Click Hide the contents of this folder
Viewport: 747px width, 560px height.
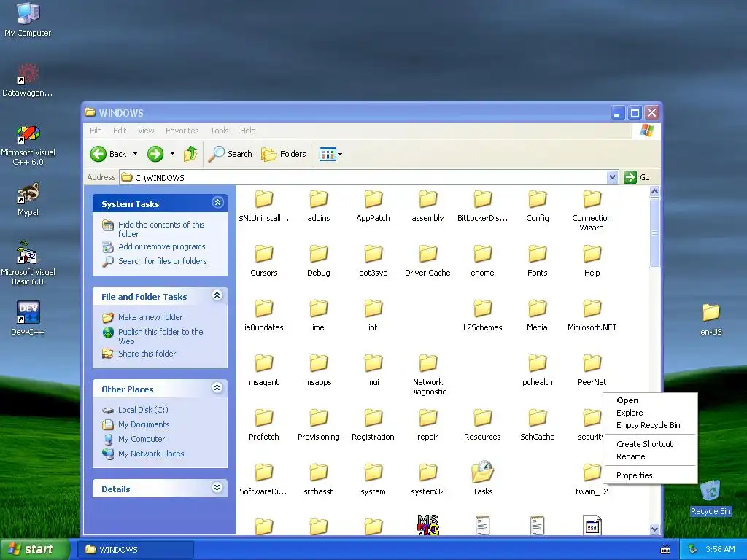click(x=161, y=229)
